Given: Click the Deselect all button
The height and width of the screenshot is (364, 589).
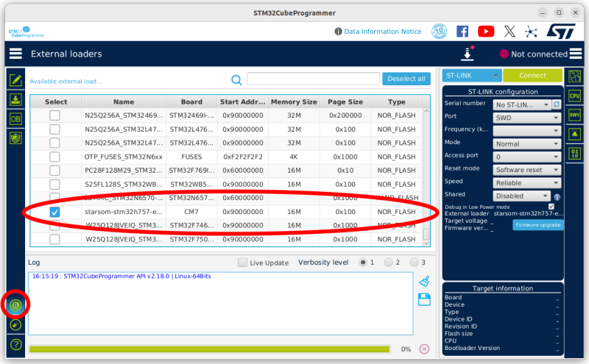Looking at the screenshot, I should pos(406,79).
